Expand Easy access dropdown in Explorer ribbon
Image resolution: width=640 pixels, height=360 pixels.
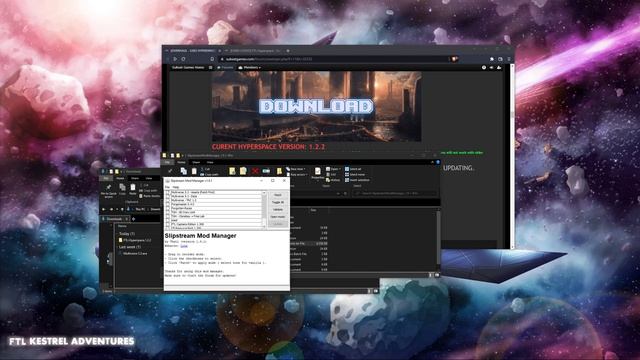297,175
